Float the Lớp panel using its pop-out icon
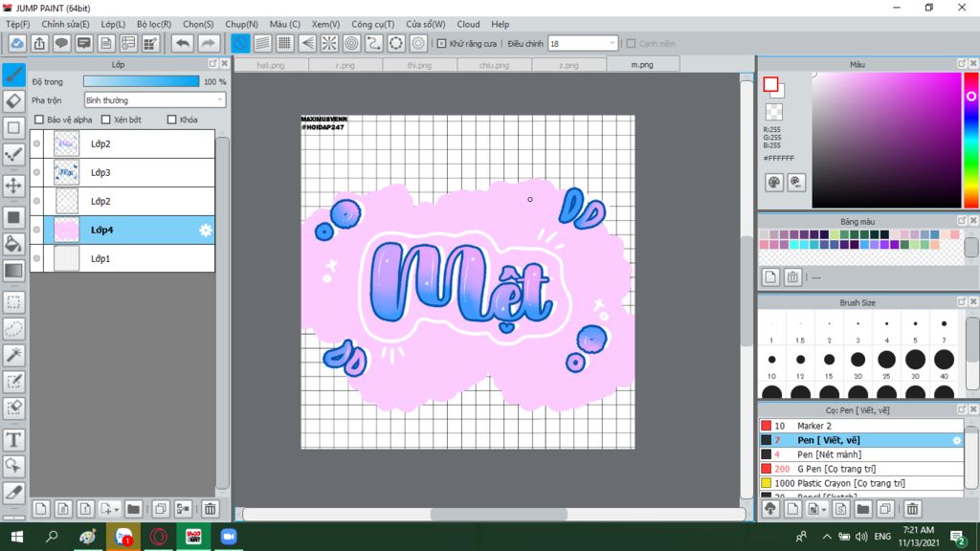 coord(212,64)
